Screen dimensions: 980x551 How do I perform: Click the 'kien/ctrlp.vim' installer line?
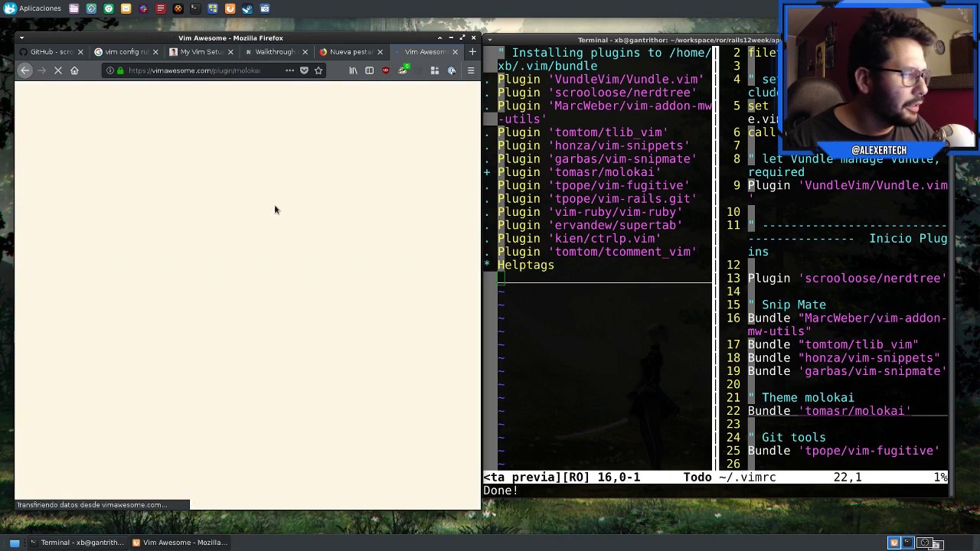579,238
